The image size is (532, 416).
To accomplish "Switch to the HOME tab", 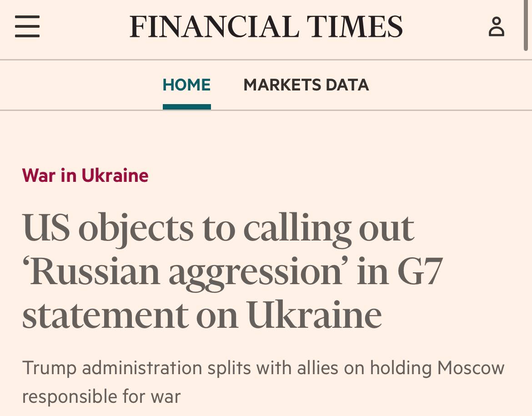I will [186, 85].
